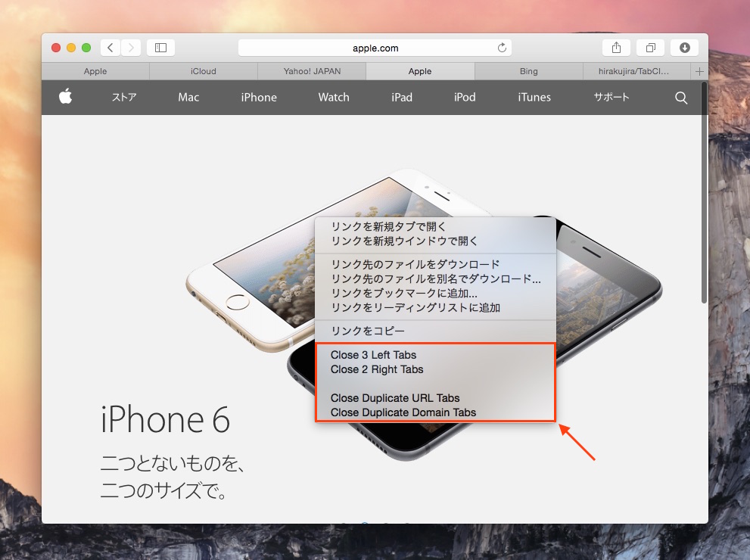750x560 pixels.
Task: Open the iTunes navigation link
Action: point(534,97)
